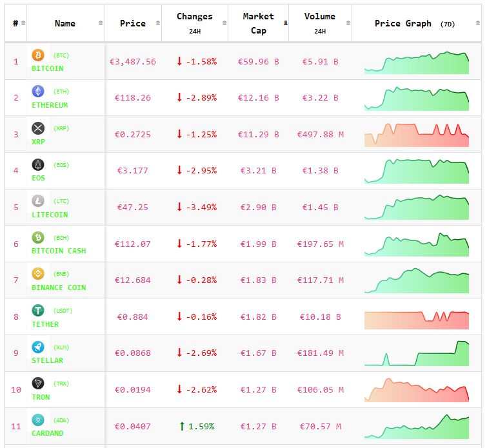The height and width of the screenshot is (448, 487).
Task: Click the Stellar rocket icon
Action: [x=38, y=347]
